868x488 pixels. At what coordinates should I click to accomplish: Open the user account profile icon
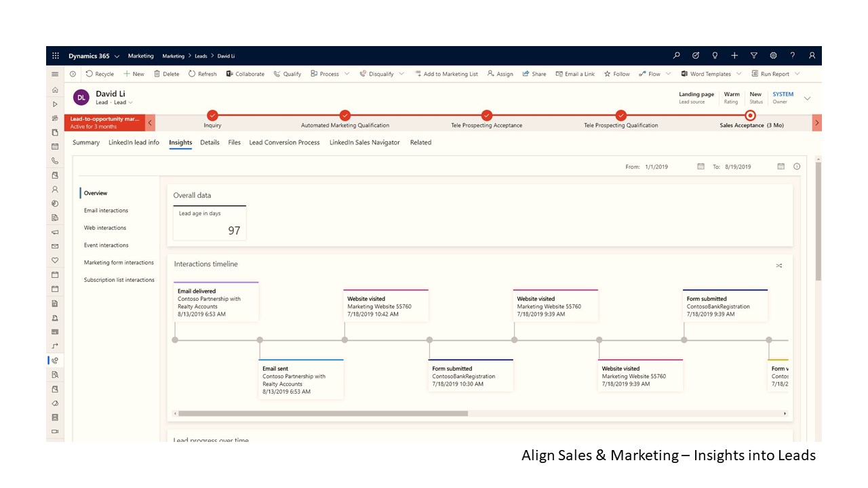coord(812,56)
